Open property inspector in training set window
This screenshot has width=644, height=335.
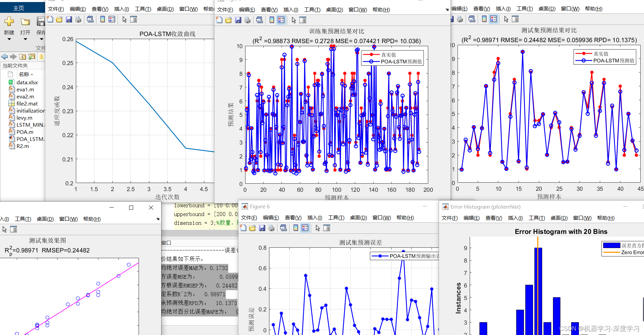(303, 20)
